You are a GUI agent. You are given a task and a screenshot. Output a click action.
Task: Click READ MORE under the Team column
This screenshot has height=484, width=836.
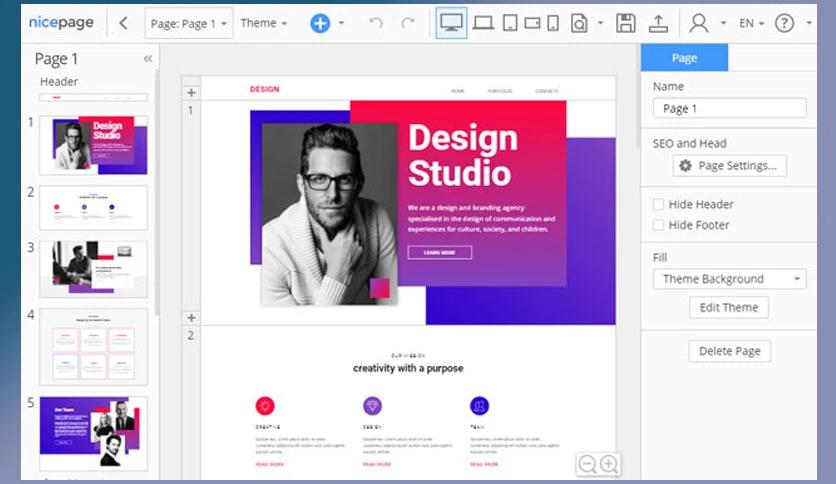(484, 464)
